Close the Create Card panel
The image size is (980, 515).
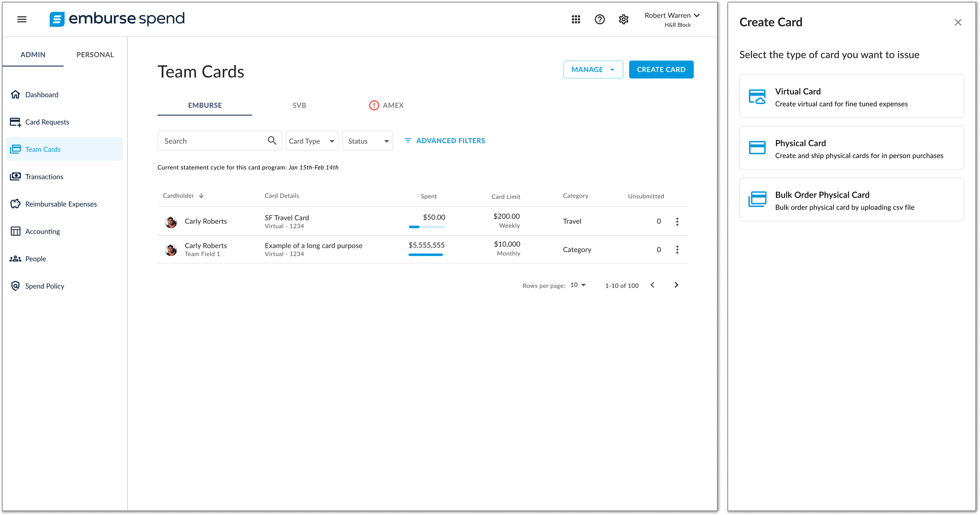tap(958, 22)
